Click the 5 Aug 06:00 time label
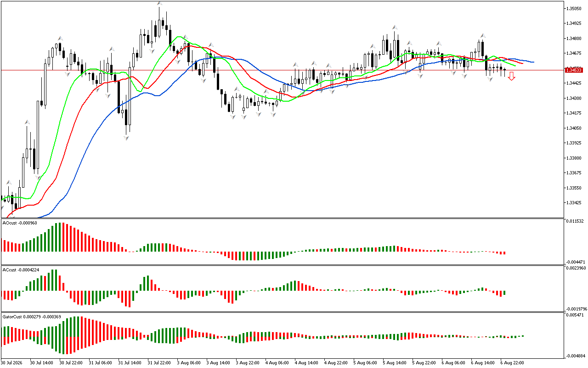The image size is (588, 368). pyautogui.click(x=365, y=362)
